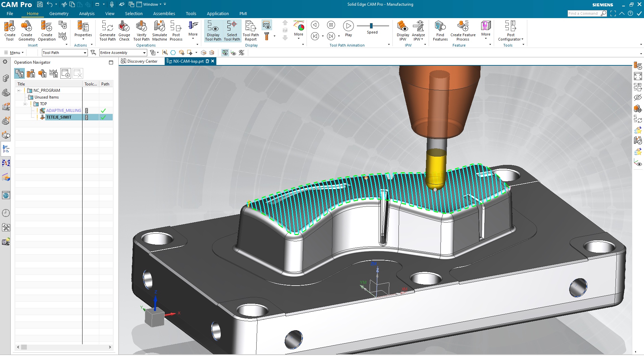The width and height of the screenshot is (644, 362).
Task: Open the Discovery Center tab
Action: [139, 61]
